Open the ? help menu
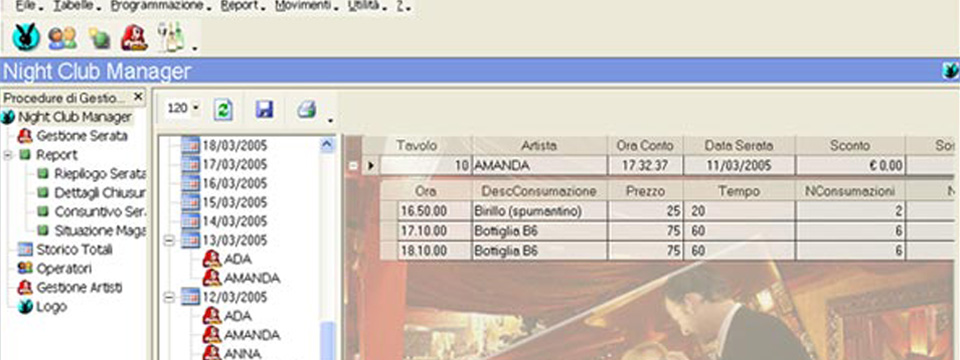This screenshot has height=360, width=960. click(402, 6)
